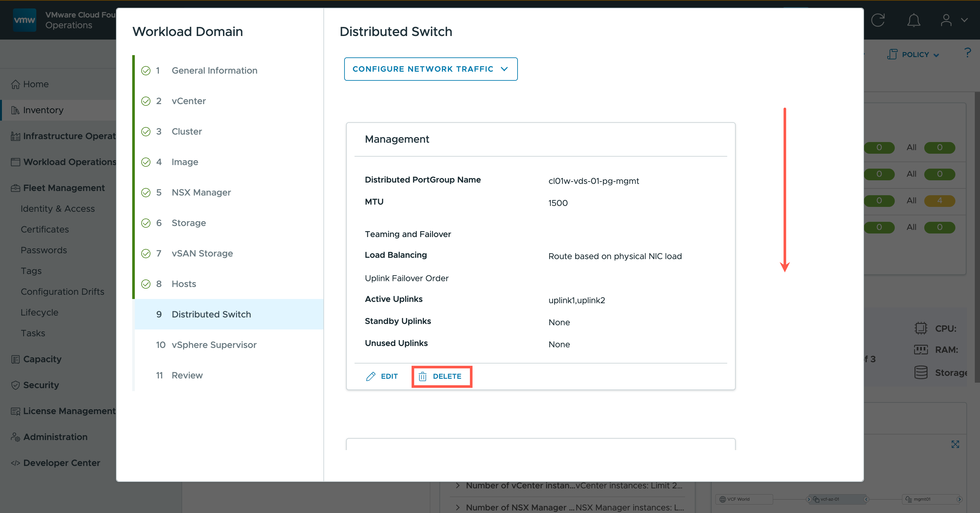Click the trash icon beside DELETE
The height and width of the screenshot is (513, 980).
pyautogui.click(x=422, y=376)
